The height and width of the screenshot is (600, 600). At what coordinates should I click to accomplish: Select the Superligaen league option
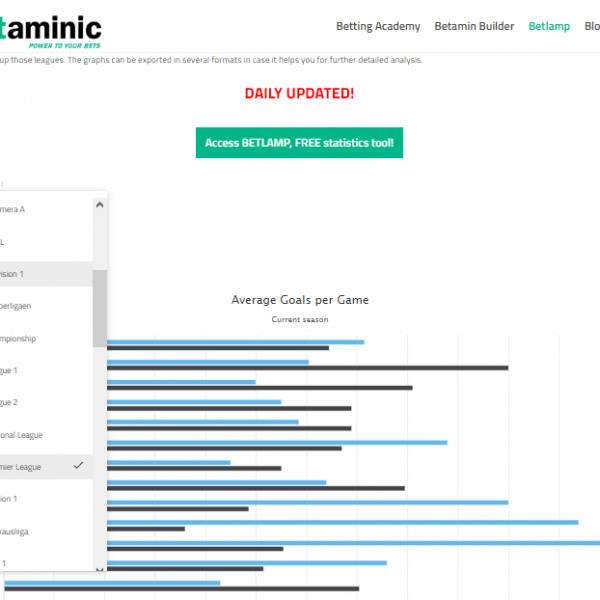pos(46,306)
